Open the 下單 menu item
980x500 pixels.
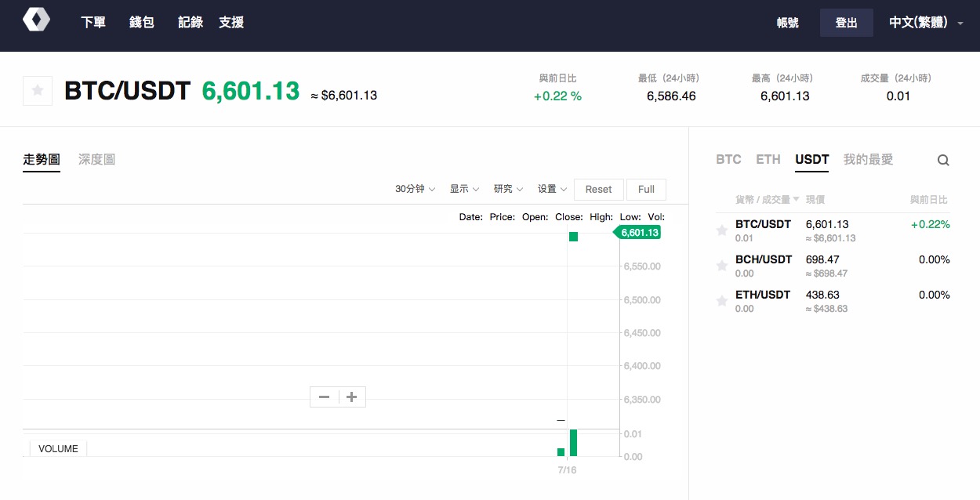pyautogui.click(x=93, y=23)
